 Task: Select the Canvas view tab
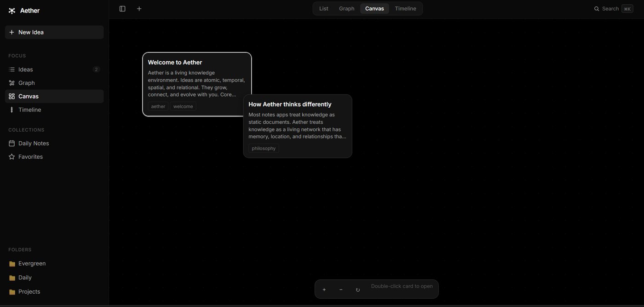[x=374, y=9]
